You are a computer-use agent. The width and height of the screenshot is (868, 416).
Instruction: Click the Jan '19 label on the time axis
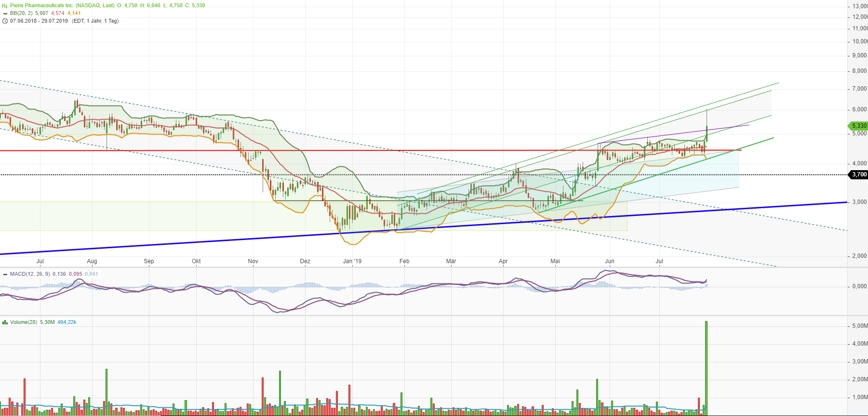pos(352,261)
